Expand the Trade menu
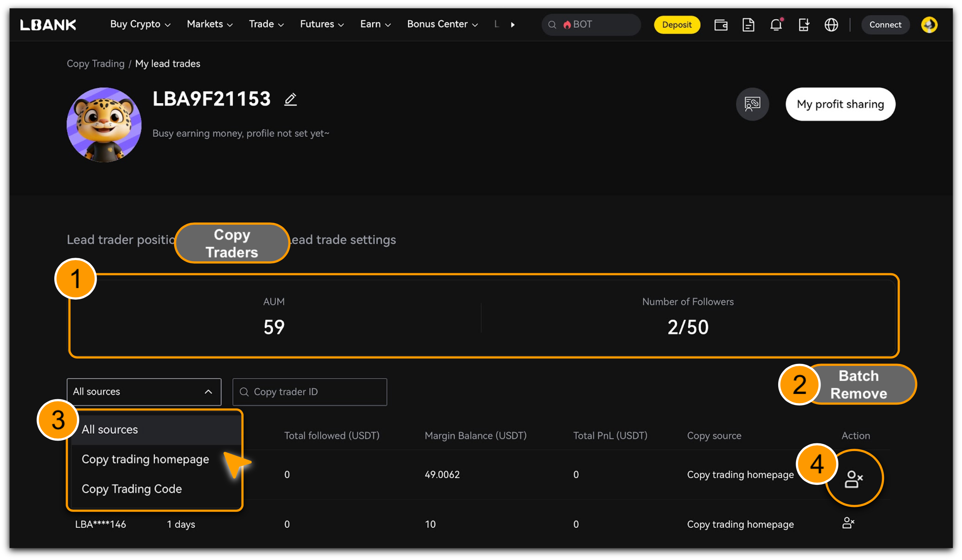 [266, 24]
